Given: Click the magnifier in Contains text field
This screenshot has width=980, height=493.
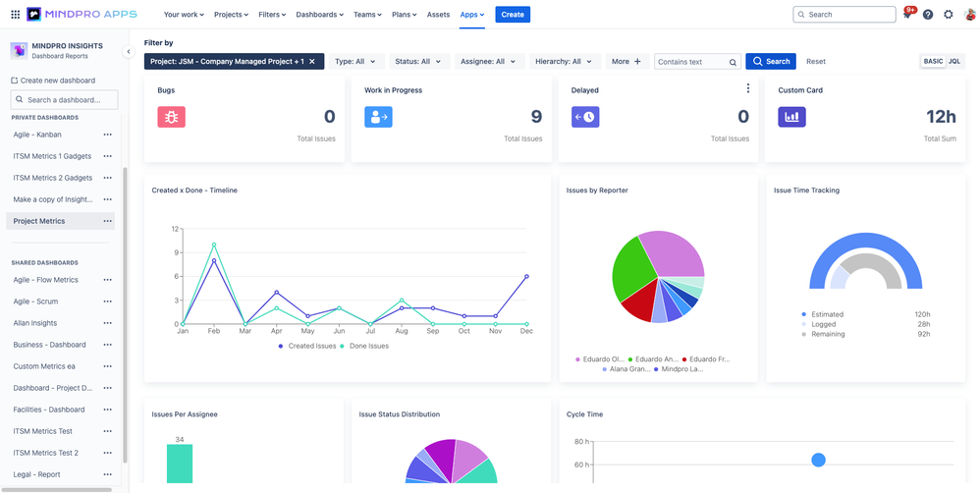Looking at the screenshot, I should (x=733, y=62).
